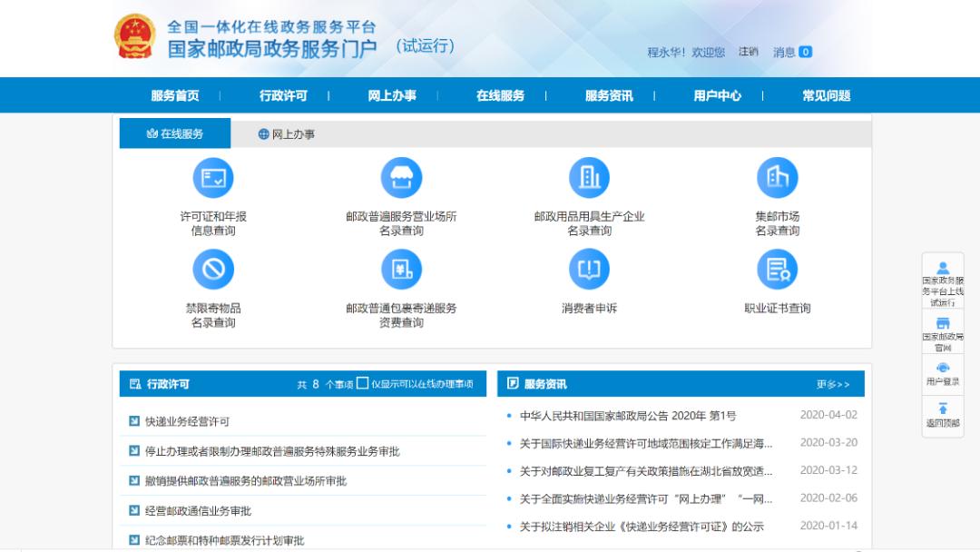This screenshot has width=980, height=552.
Task: Go to 用户中心 in the navigation bar
Action: pos(717,95)
